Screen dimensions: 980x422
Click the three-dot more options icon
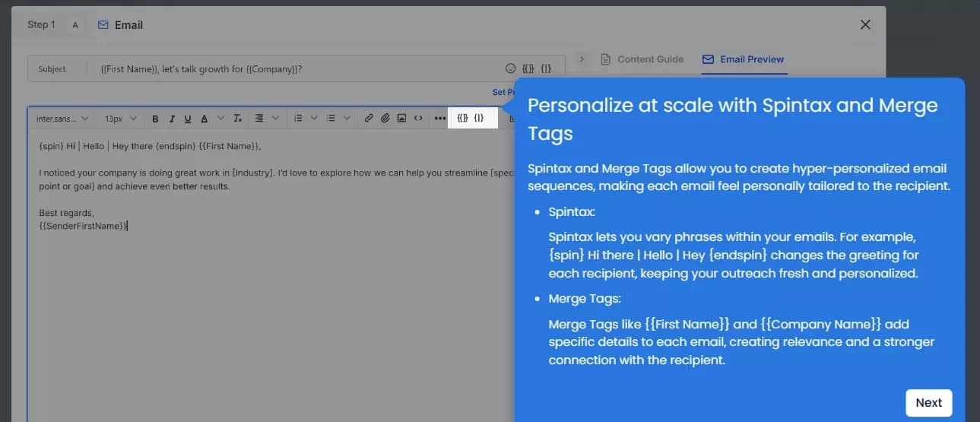pos(439,119)
